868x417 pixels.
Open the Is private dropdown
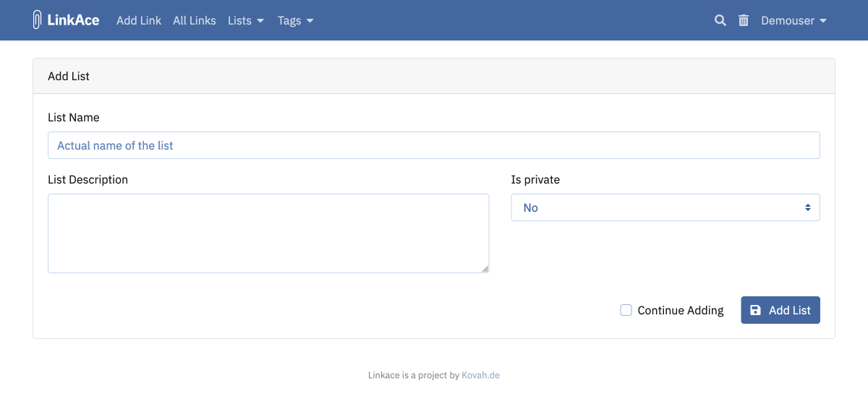[665, 207]
